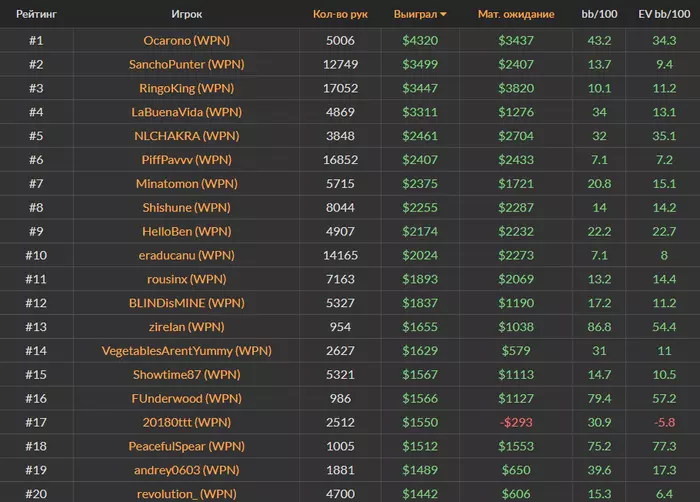Sort by Мат. ожидание column header
The height and width of the screenshot is (502, 700).
click(x=516, y=15)
